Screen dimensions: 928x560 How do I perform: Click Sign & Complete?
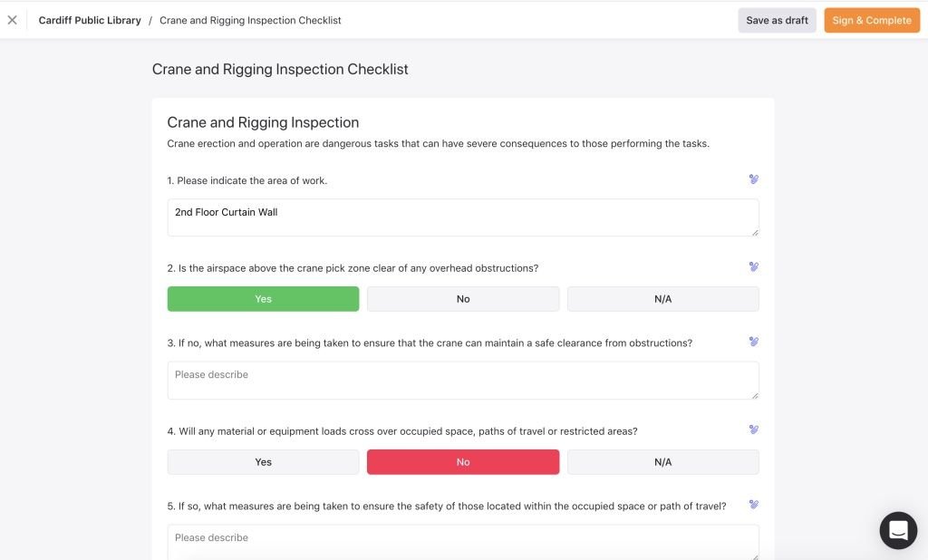(871, 19)
